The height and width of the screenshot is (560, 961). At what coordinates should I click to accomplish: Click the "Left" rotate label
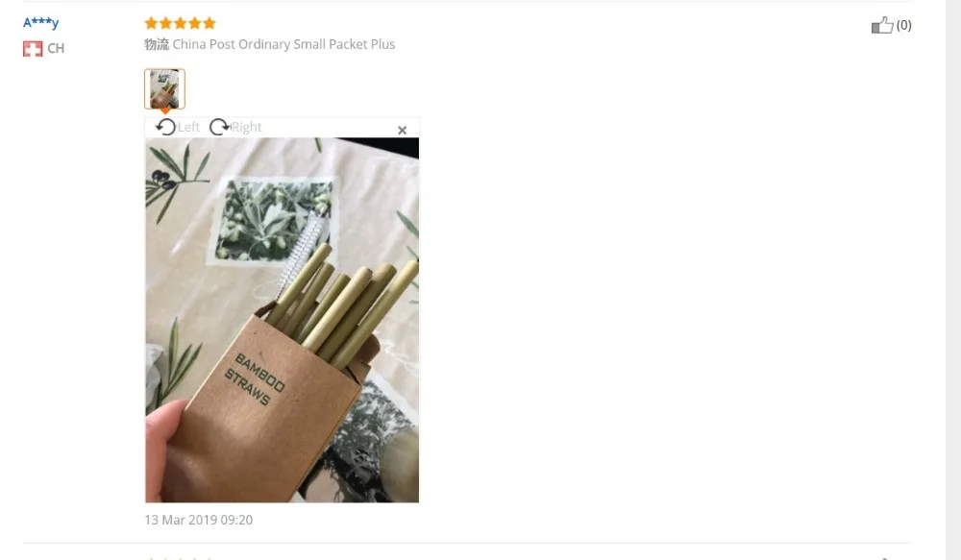pyautogui.click(x=188, y=127)
